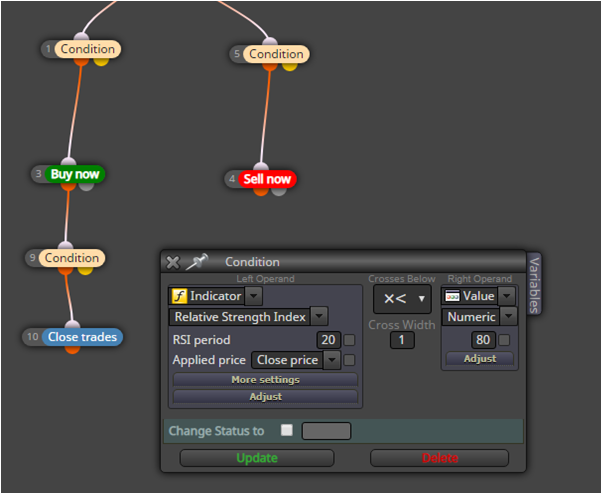Click the orange output connector of Condition 5
Viewport: 602px width, 494px height.
click(270, 66)
